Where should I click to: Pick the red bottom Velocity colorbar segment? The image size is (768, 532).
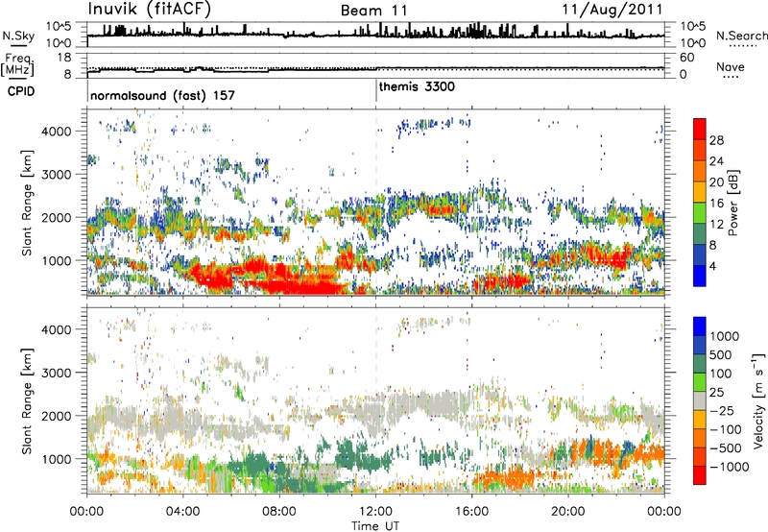point(700,475)
